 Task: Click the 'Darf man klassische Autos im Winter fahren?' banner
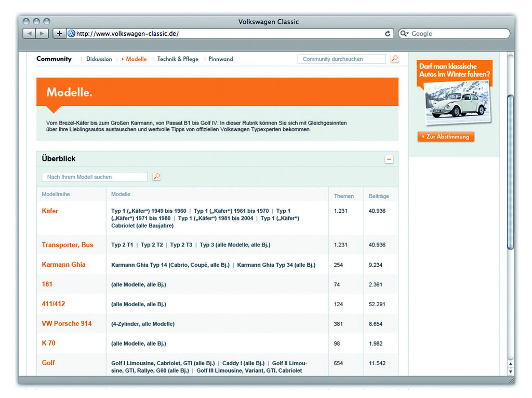(x=454, y=70)
